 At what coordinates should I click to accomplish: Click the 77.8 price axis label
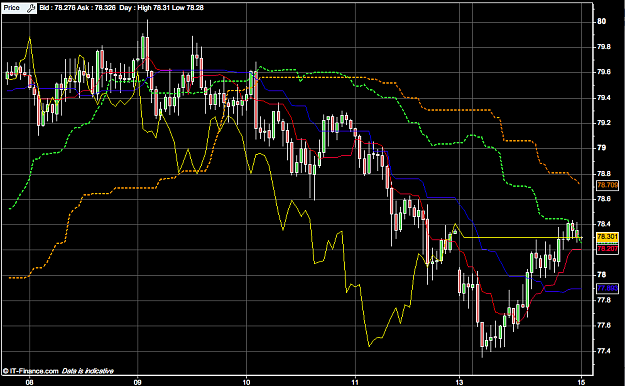pyautogui.click(x=603, y=300)
